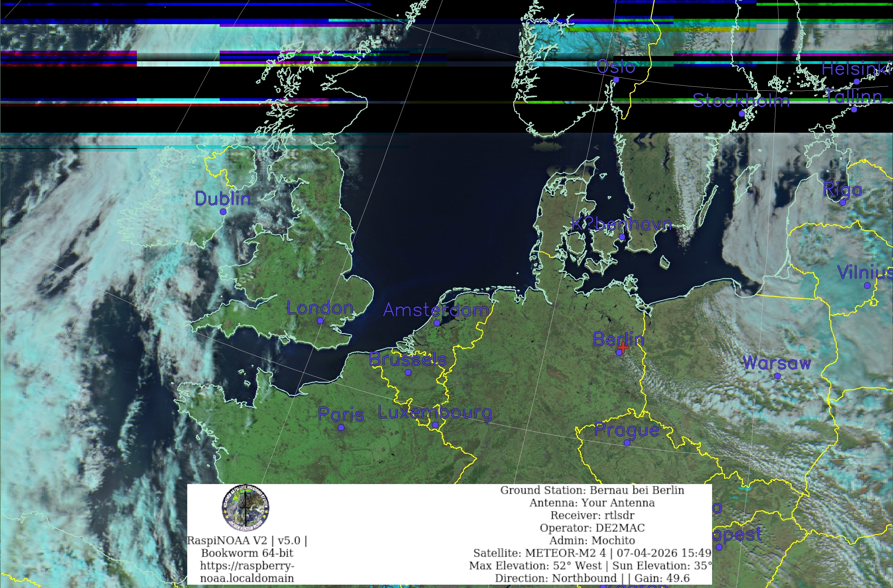The width and height of the screenshot is (893, 588).
Task: Click the Vilnius city marker dot
Action: click(x=867, y=285)
